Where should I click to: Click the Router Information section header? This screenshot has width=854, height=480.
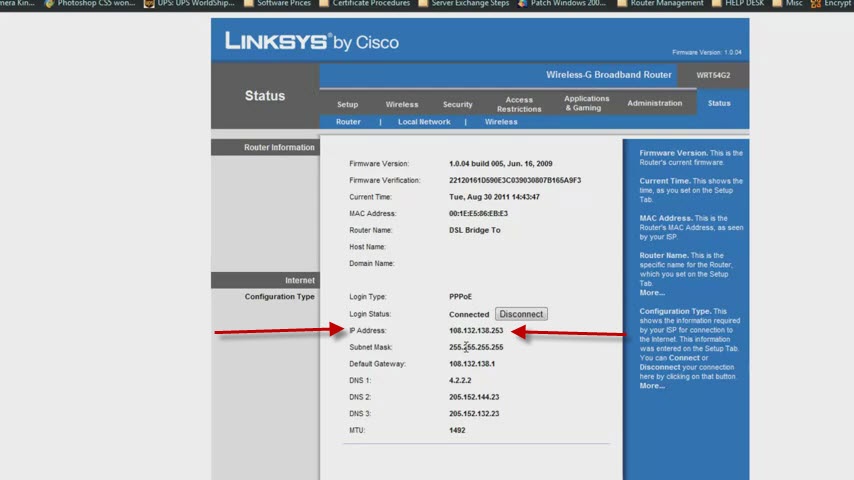279,147
